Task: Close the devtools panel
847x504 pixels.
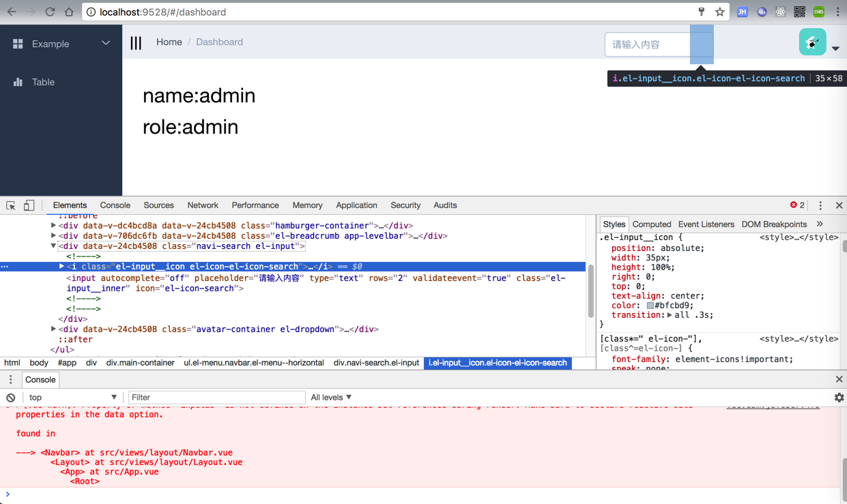Action: point(839,205)
